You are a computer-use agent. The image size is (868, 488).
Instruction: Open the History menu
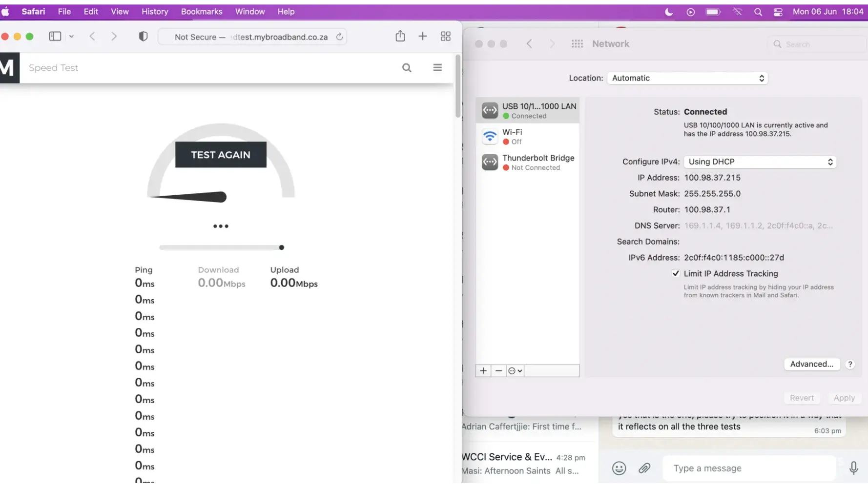(155, 12)
